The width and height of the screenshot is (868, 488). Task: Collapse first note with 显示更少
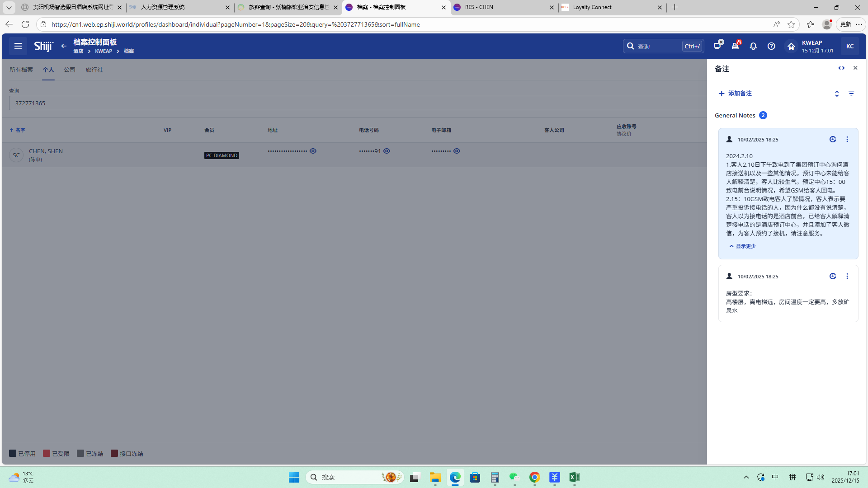[x=742, y=246]
